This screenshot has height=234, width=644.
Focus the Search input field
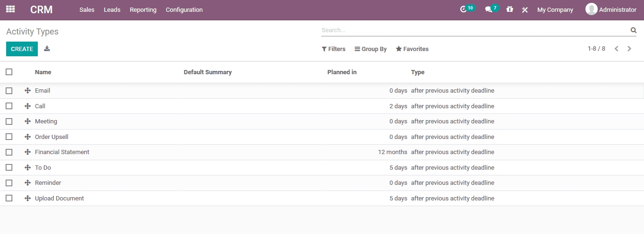point(472,30)
